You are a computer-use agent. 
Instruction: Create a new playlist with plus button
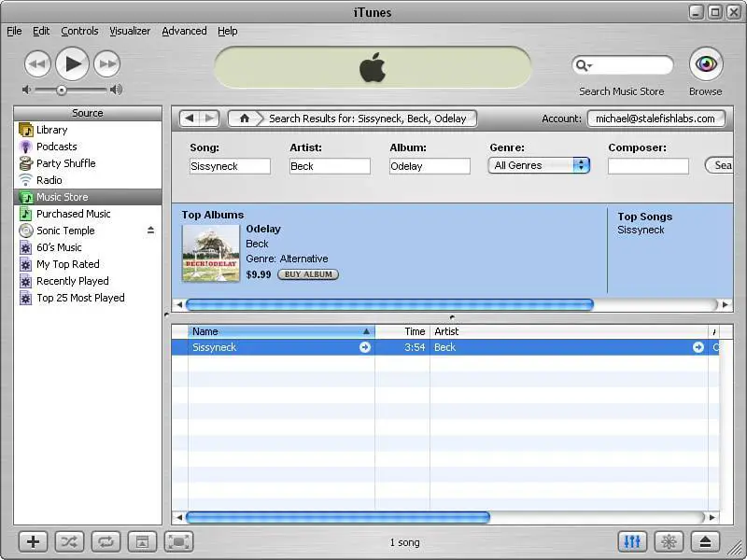click(33, 541)
